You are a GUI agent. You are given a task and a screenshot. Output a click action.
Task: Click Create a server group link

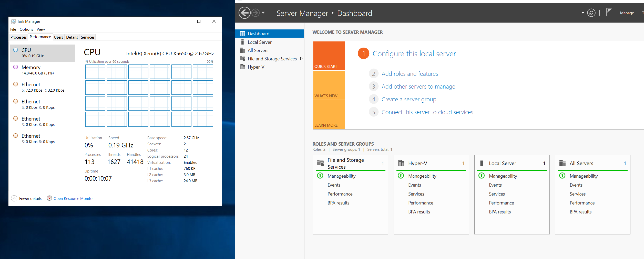point(409,99)
